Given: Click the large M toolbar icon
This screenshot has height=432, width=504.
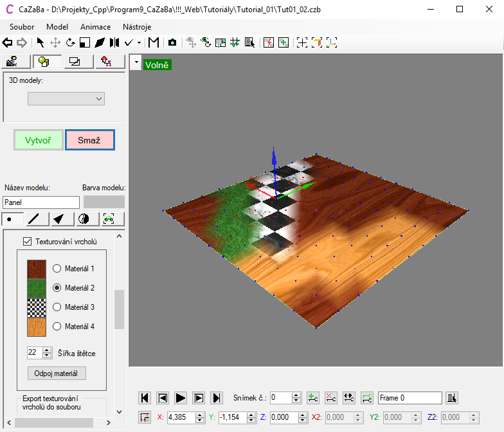Looking at the screenshot, I should pos(154,42).
